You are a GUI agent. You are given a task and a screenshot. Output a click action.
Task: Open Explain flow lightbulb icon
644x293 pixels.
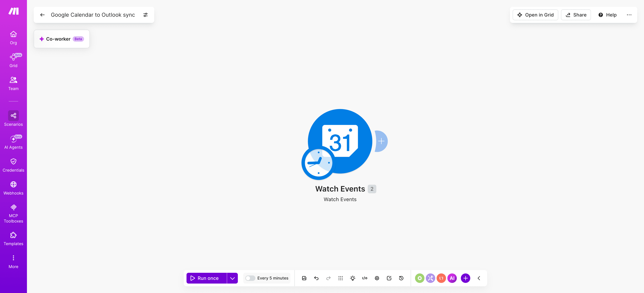tap(352, 278)
